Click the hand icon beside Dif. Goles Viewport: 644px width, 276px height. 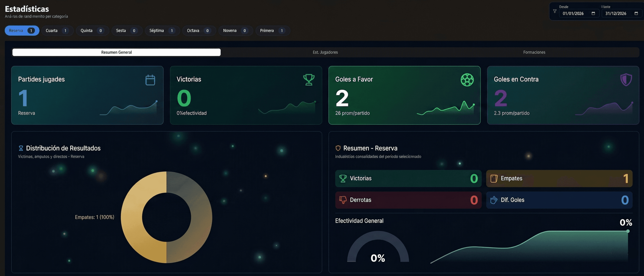click(x=494, y=200)
